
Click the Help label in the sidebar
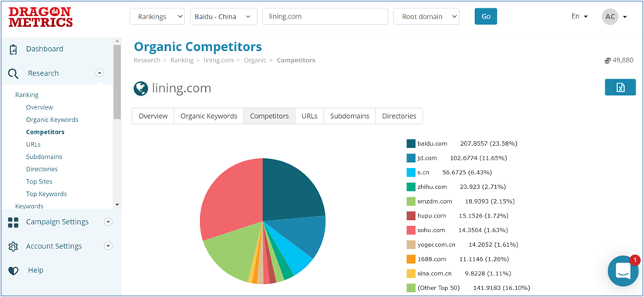pos(35,270)
